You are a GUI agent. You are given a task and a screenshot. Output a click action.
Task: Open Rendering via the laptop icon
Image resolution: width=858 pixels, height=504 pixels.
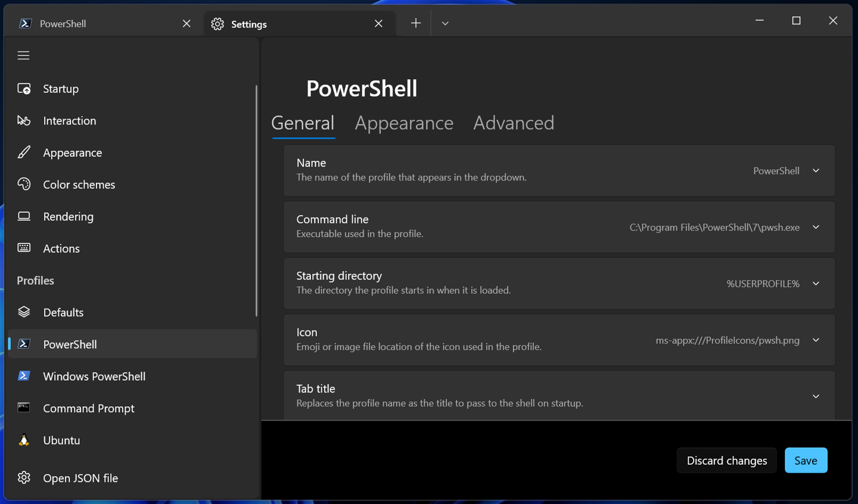coord(24,216)
